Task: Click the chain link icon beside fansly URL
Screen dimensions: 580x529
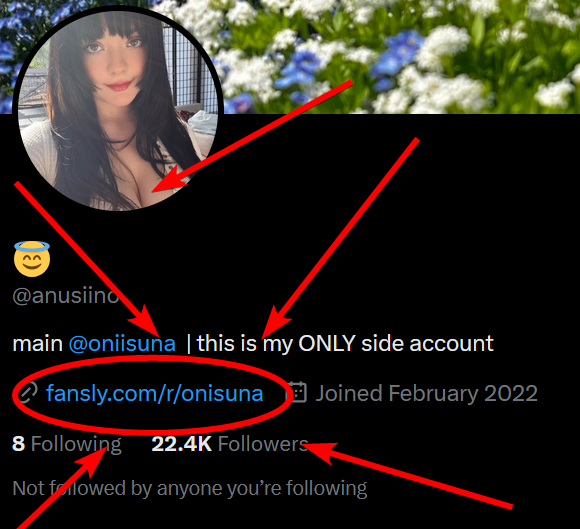Action: 27,393
